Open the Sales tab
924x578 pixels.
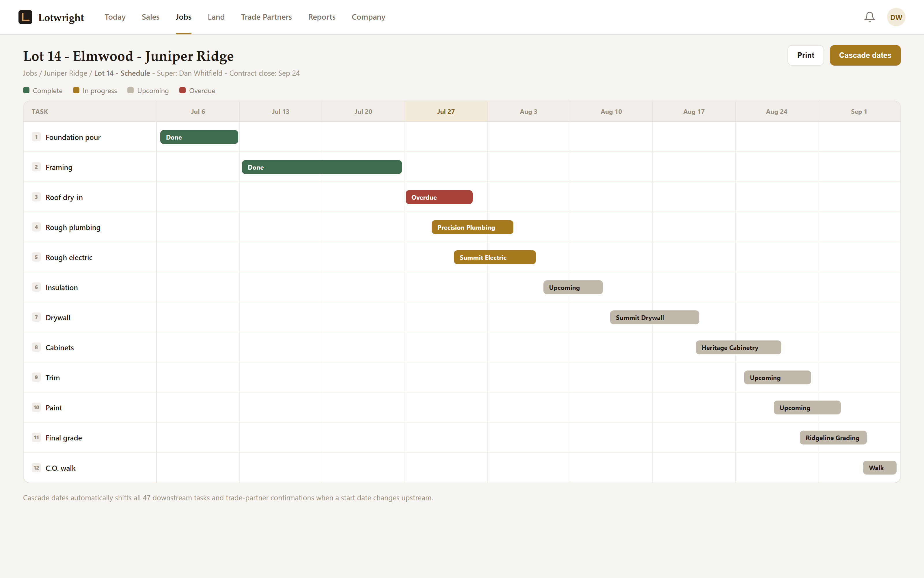(x=150, y=17)
